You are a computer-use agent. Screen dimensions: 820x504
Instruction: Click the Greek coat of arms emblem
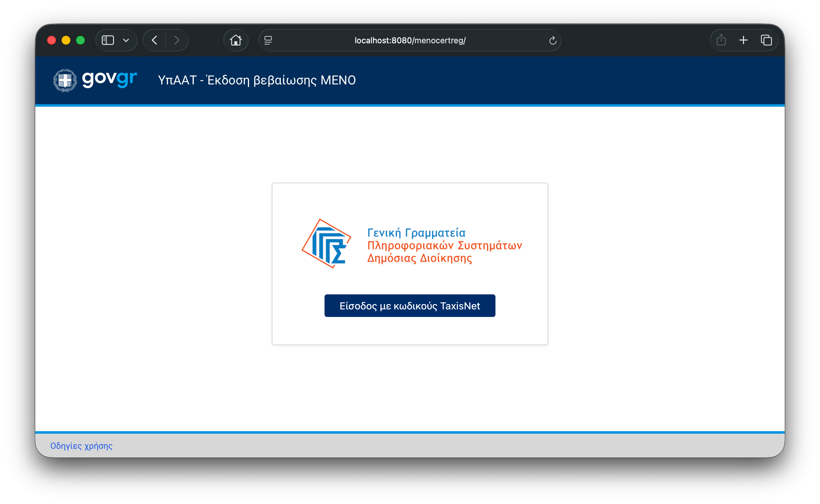pos(65,80)
